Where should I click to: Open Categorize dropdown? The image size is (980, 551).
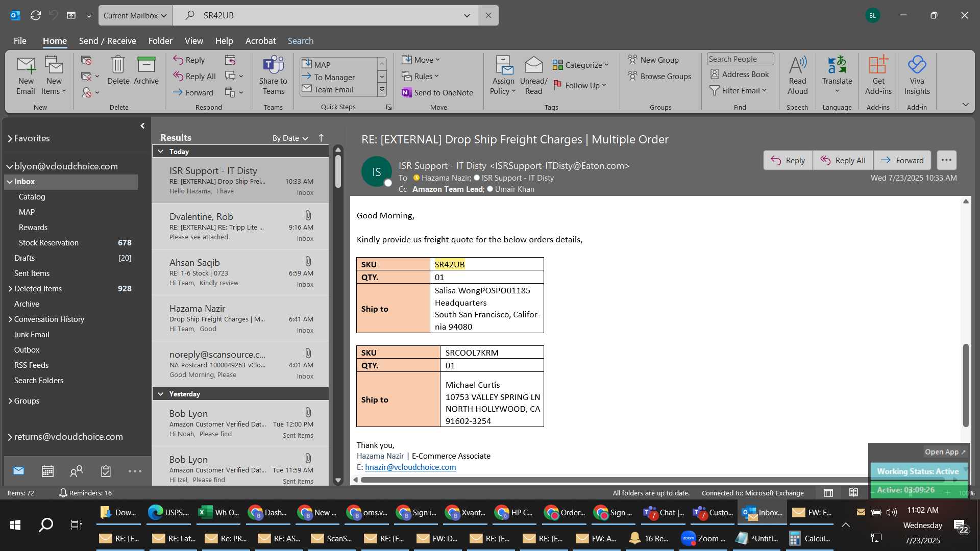coord(581,65)
